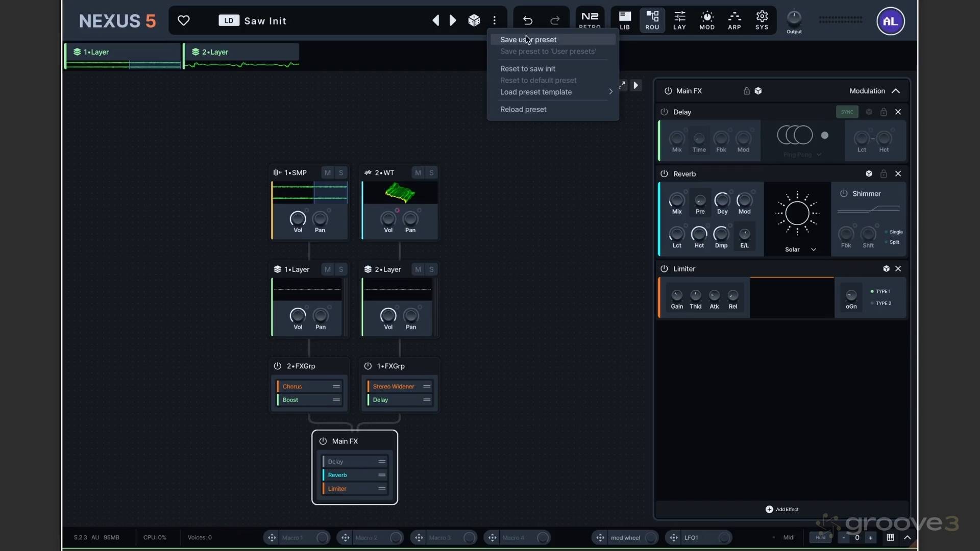
Task: Select Reverb in Main FX node
Action: coord(355,475)
